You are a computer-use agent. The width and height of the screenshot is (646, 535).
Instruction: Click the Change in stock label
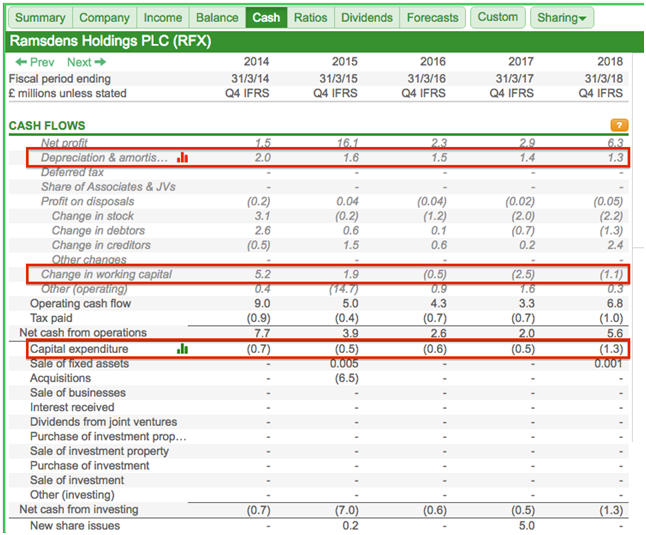pos(93,216)
